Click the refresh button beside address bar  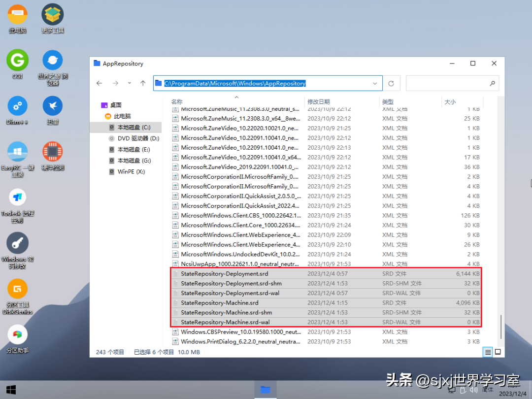click(x=391, y=83)
